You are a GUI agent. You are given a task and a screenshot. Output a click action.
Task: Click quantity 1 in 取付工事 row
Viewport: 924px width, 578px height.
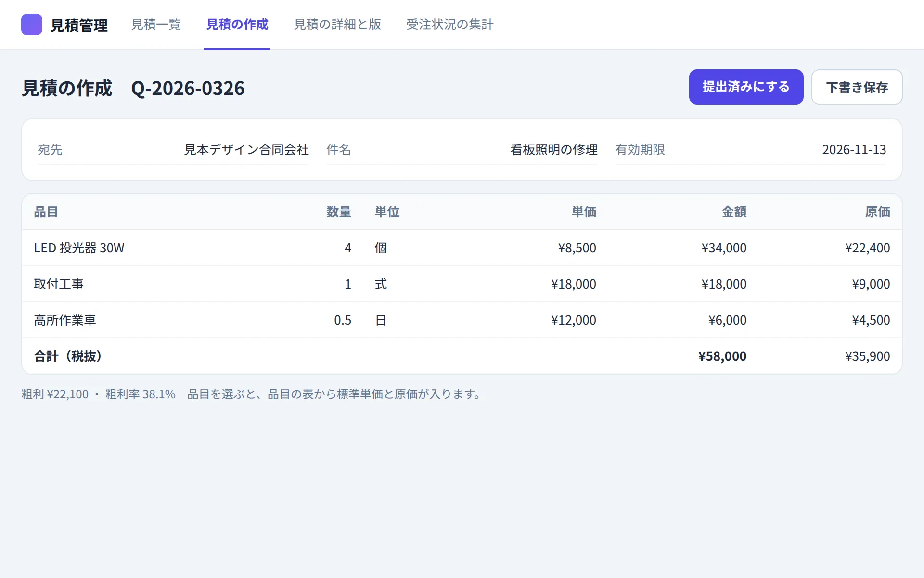coord(348,284)
